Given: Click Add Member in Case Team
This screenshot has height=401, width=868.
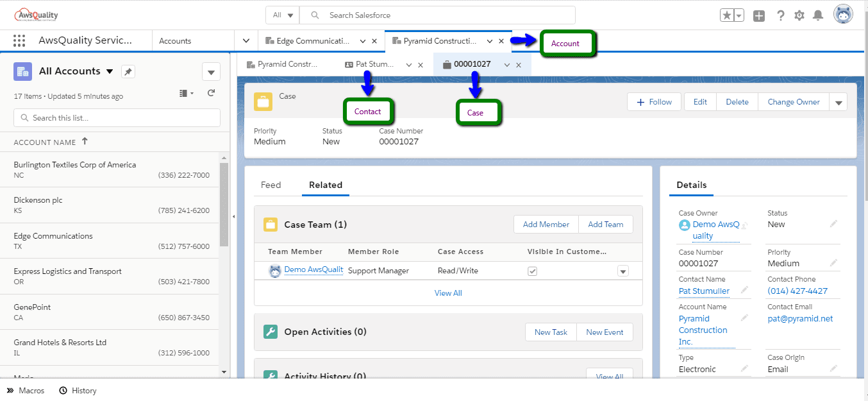Looking at the screenshot, I should click(x=546, y=225).
